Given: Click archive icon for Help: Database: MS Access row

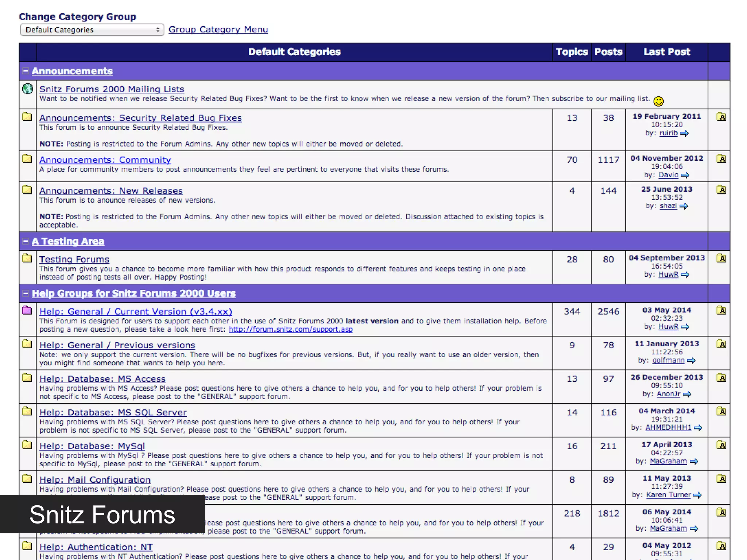Looking at the screenshot, I should (721, 378).
